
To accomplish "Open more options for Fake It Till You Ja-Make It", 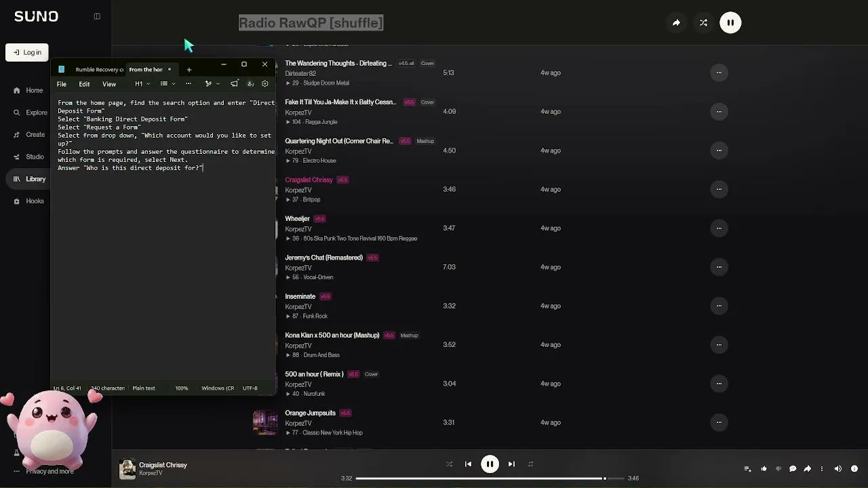I will (x=719, y=111).
